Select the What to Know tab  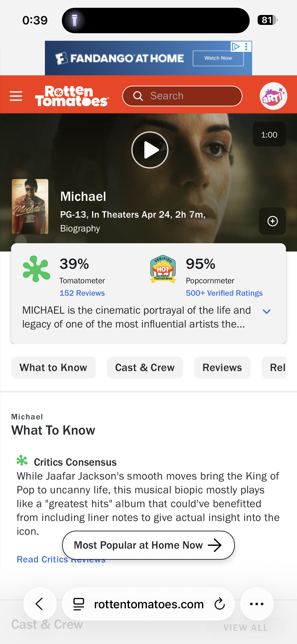[x=53, y=368]
